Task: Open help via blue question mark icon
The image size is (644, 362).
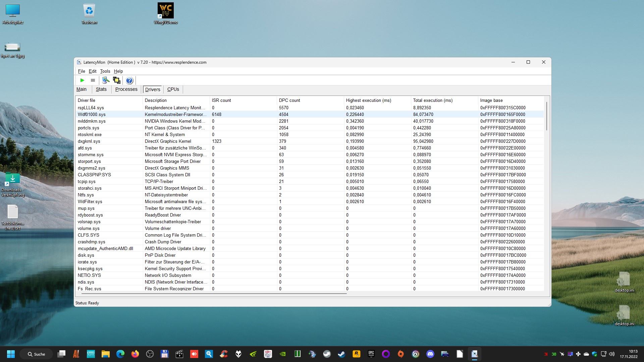Action: click(x=129, y=80)
